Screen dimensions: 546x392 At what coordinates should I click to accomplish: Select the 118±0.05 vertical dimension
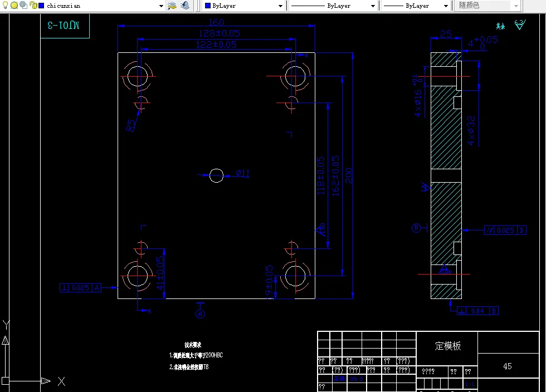pos(321,176)
